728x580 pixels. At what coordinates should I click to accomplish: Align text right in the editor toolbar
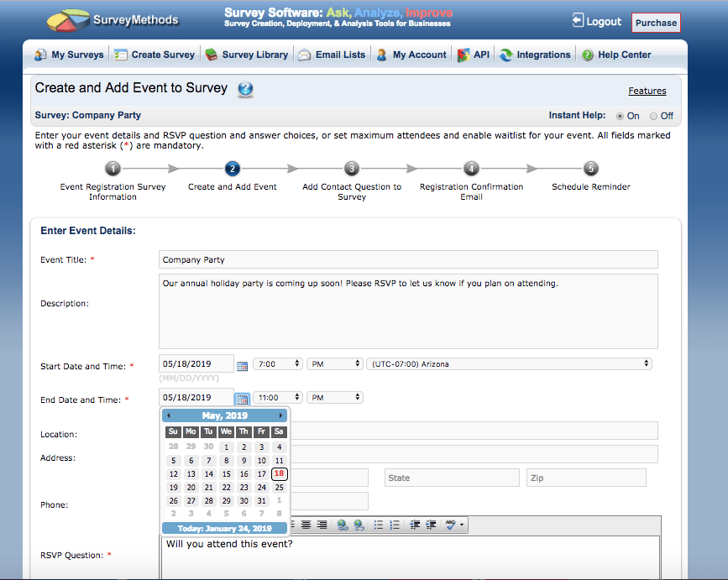coord(322,525)
